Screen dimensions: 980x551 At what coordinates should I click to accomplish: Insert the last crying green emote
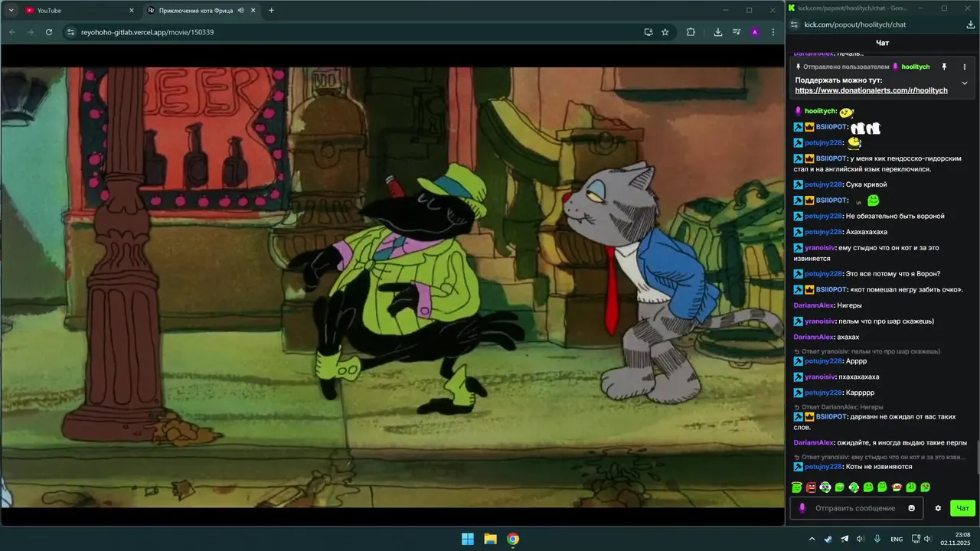click(x=925, y=487)
